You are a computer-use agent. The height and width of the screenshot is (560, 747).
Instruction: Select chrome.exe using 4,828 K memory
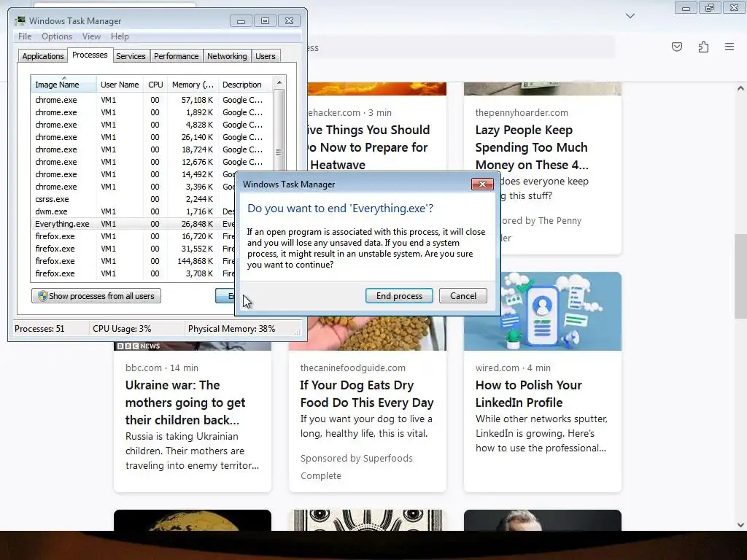pyautogui.click(x=152, y=125)
